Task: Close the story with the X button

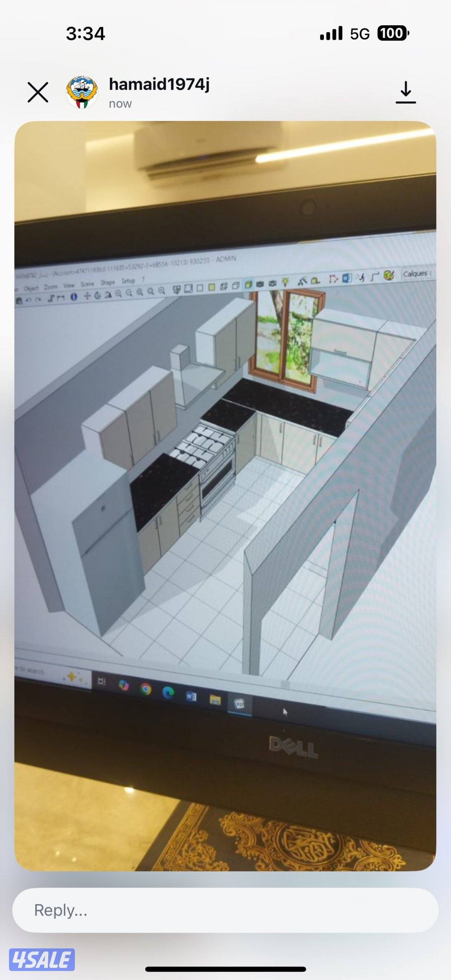Action: [38, 92]
